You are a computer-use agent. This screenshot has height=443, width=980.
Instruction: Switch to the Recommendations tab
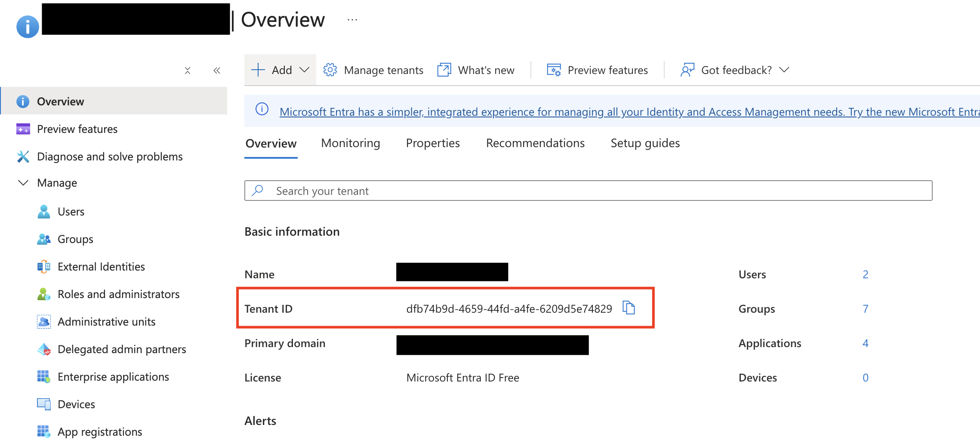pos(535,143)
